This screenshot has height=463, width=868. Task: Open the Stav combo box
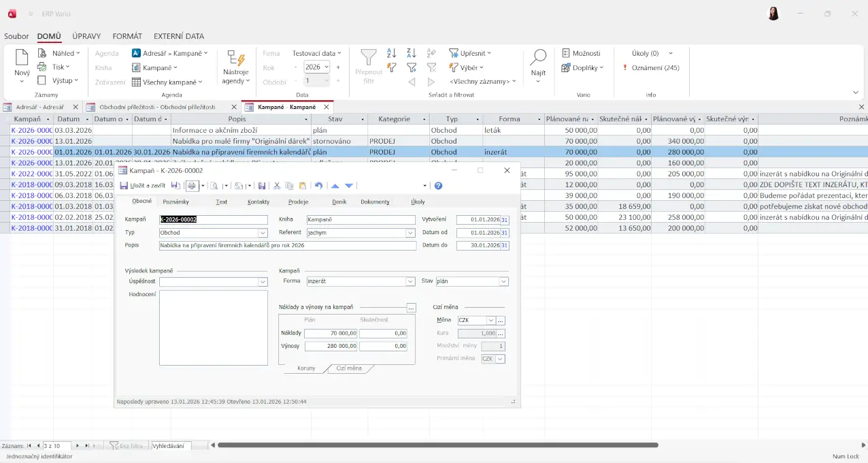(503, 281)
